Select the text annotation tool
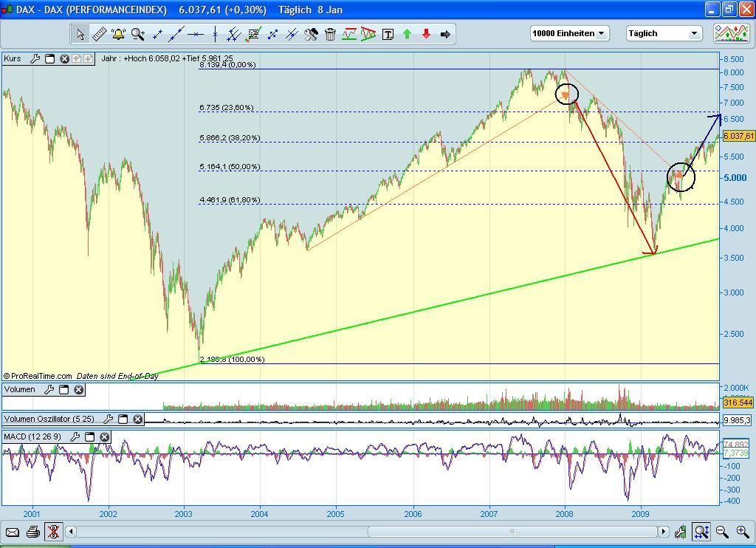Viewport: 756px width, 548px height. click(388, 33)
